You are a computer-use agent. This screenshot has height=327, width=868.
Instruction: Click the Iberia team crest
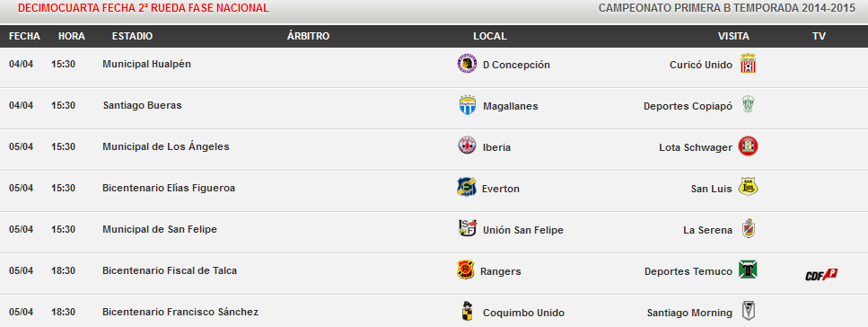[x=467, y=146]
